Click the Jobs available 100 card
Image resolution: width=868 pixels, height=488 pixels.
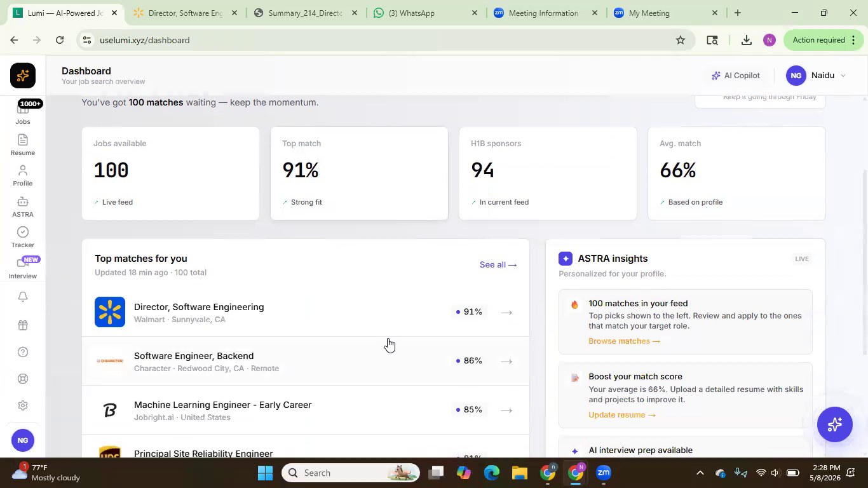tap(170, 173)
